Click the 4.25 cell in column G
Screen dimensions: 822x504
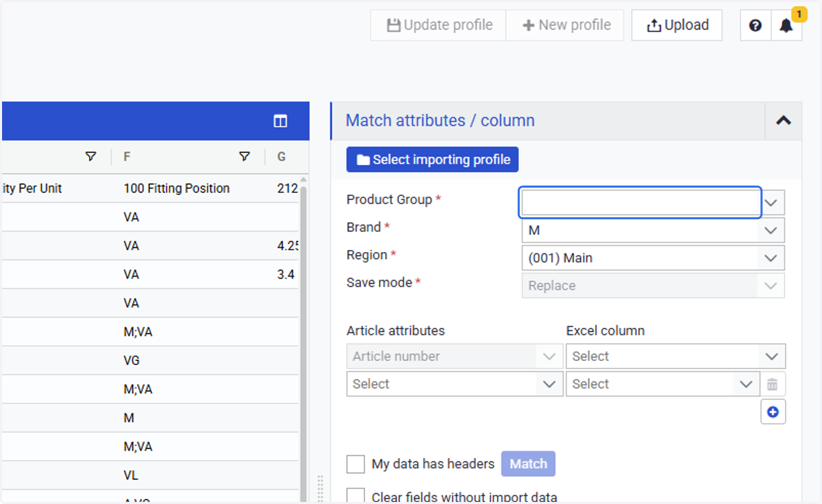tap(288, 246)
